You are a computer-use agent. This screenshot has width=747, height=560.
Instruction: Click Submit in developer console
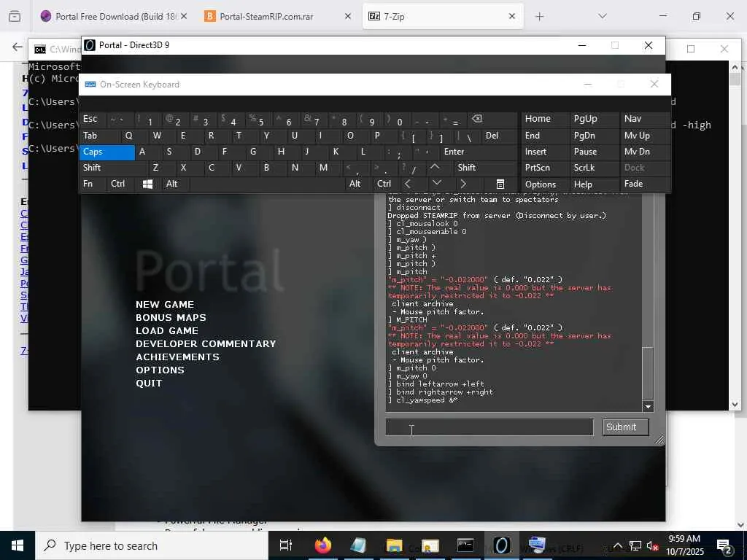625,427
